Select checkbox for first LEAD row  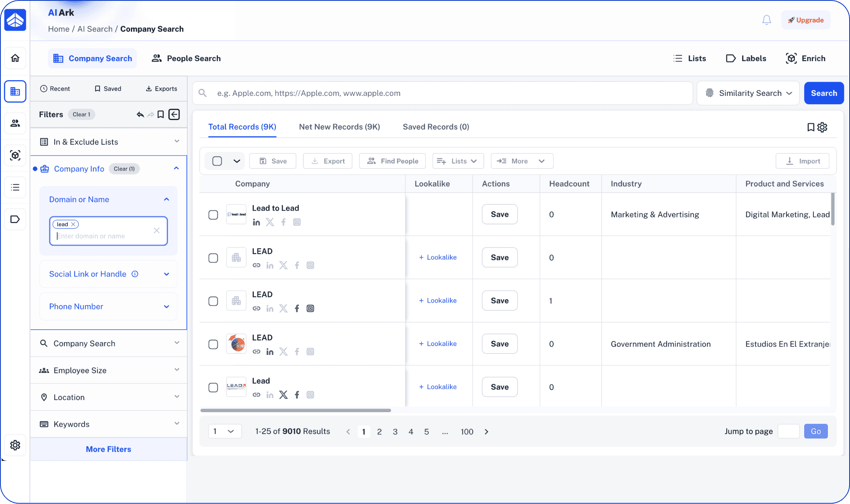coord(213,258)
